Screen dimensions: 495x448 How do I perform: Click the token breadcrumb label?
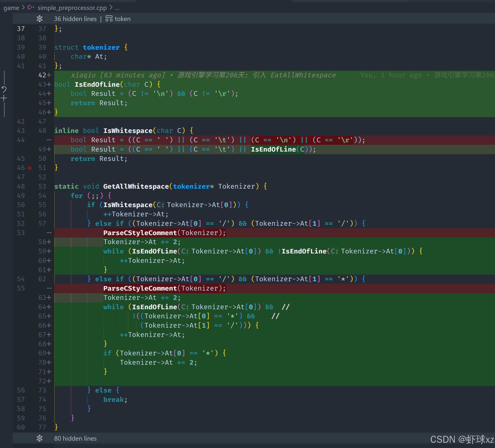coord(123,19)
